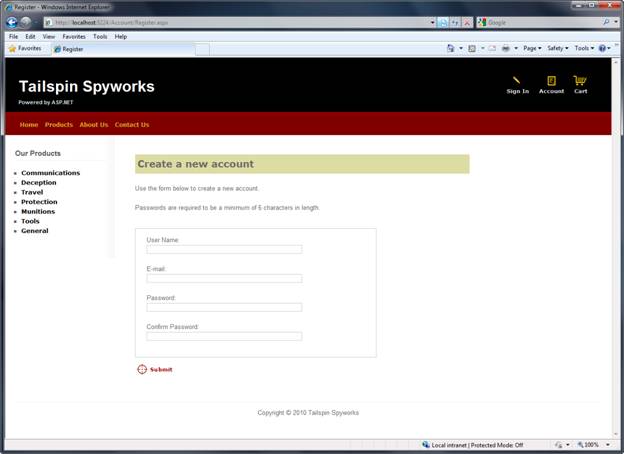The image size is (624, 454).
Task: Open Account via the notebook icon
Action: coord(551,80)
